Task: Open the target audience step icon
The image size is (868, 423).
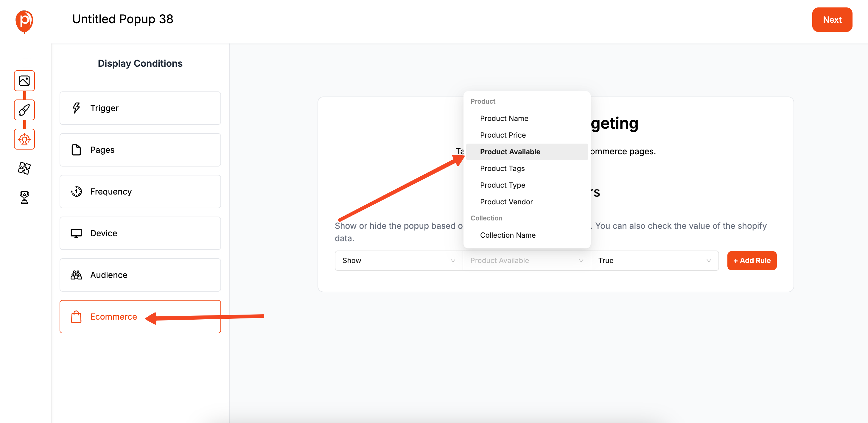Action: tap(24, 139)
